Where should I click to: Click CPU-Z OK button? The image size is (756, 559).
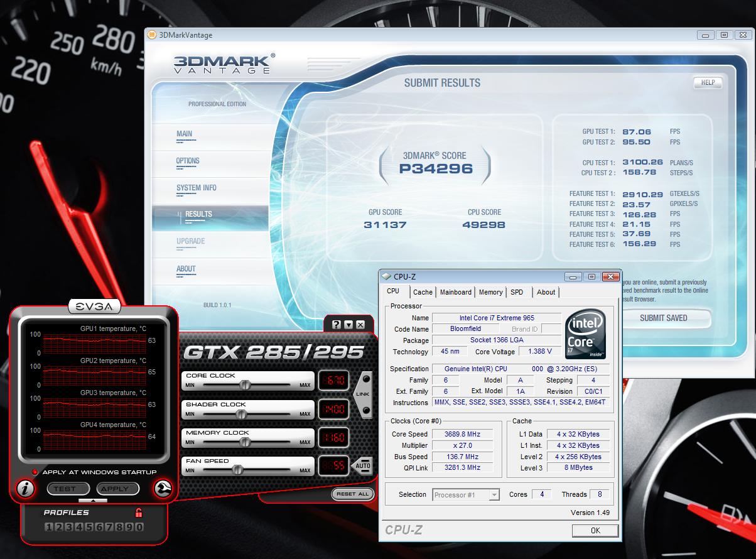tap(595, 530)
